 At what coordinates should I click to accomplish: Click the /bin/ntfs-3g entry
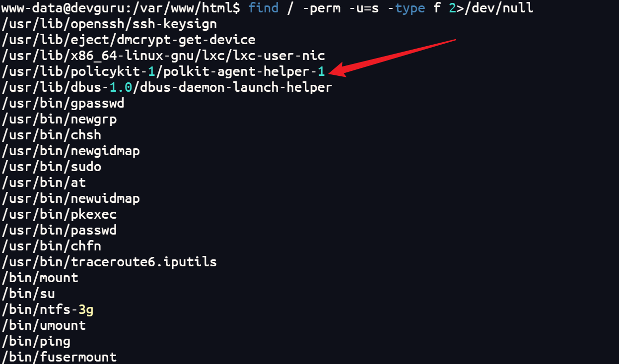coord(48,310)
